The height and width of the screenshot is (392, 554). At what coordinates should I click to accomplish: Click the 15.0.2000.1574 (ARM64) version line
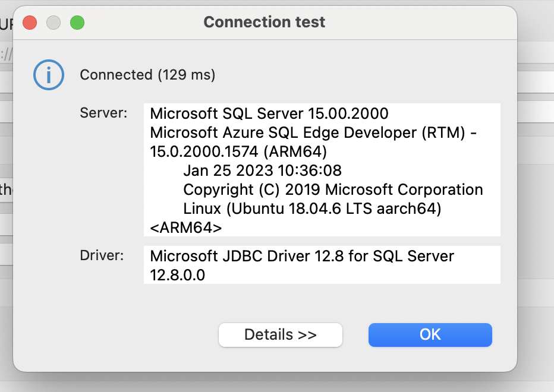[238, 151]
